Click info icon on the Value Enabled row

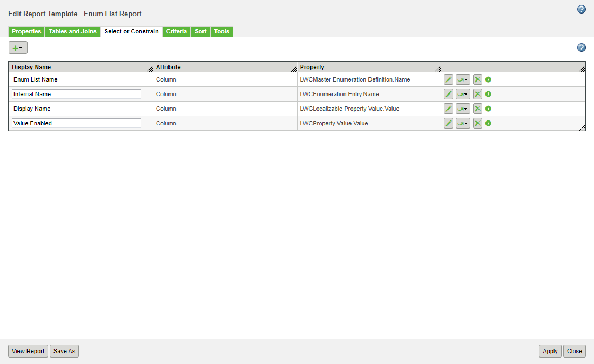pos(488,123)
